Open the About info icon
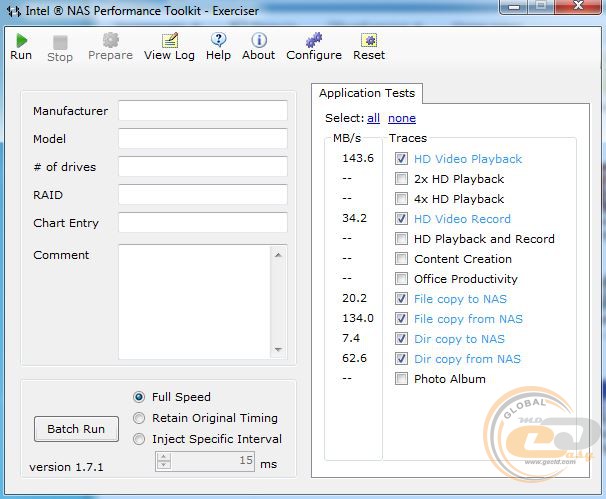The height and width of the screenshot is (499, 606). (259, 40)
